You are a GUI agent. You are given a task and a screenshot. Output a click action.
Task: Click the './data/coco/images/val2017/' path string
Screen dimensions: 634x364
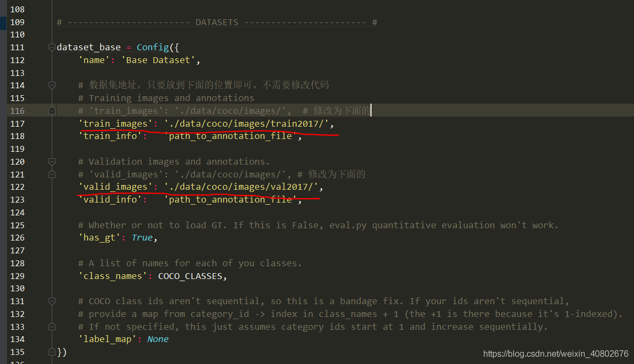(241, 187)
